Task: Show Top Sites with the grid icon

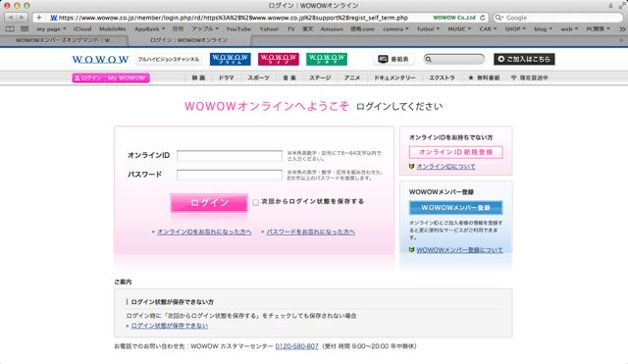Action: point(25,28)
